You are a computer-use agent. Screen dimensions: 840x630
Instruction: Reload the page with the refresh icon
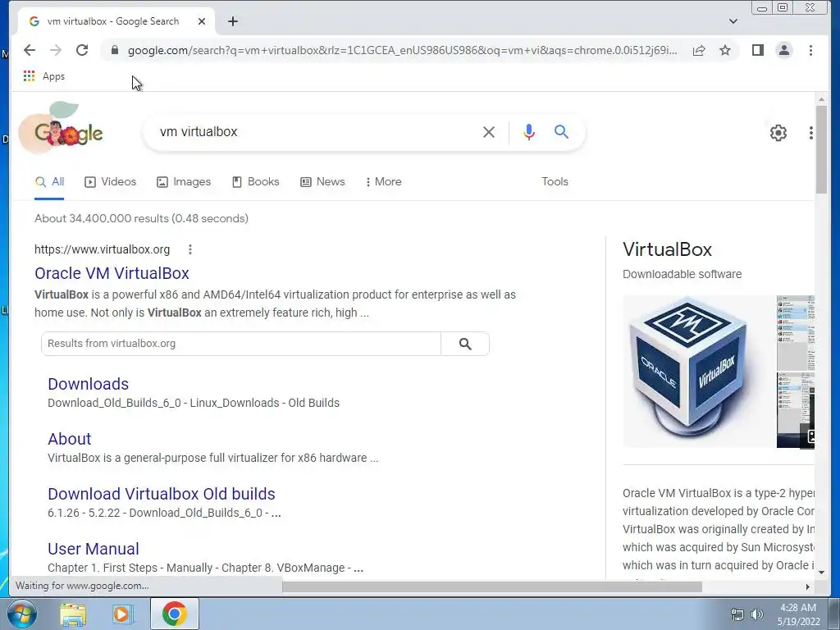click(82, 50)
